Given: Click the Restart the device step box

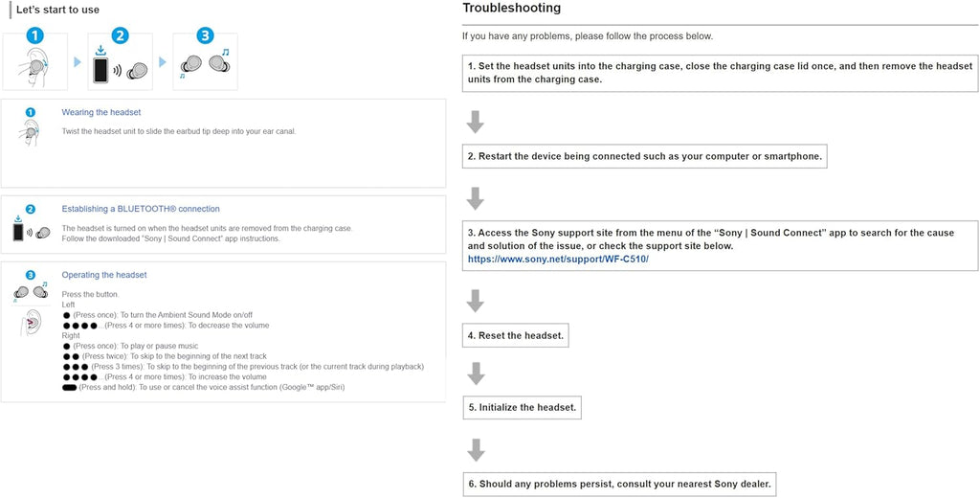Looking at the screenshot, I should click(x=644, y=156).
